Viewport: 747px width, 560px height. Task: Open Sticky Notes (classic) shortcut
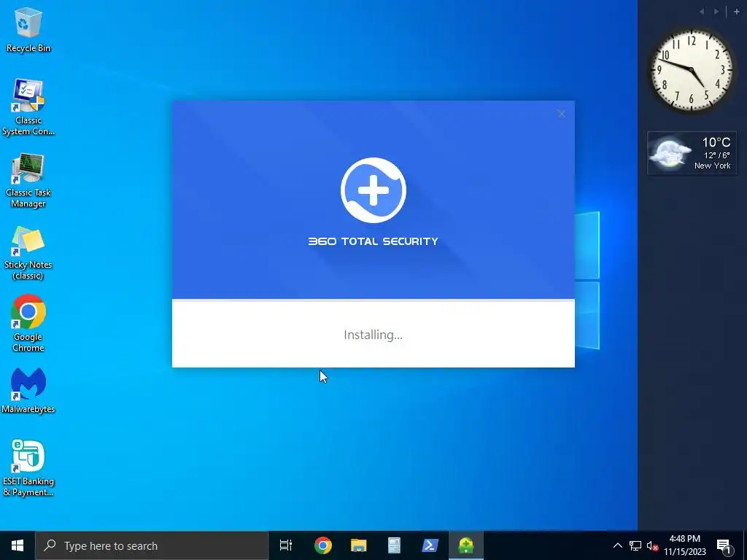[28, 253]
